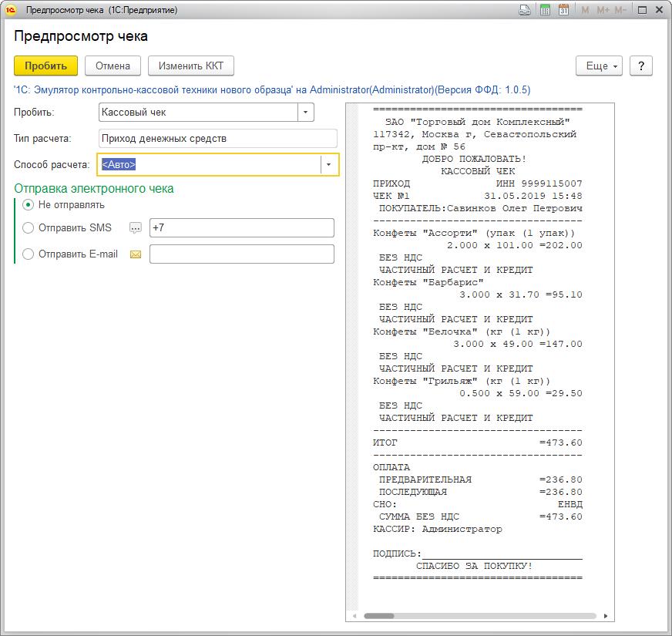Image resolution: width=672 pixels, height=636 pixels.
Task: Click the SMS phone number field
Action: 241,228
